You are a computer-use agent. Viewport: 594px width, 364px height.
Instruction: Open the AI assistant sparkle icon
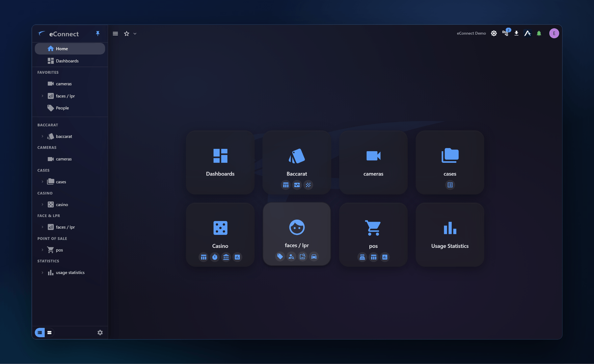[x=528, y=33]
